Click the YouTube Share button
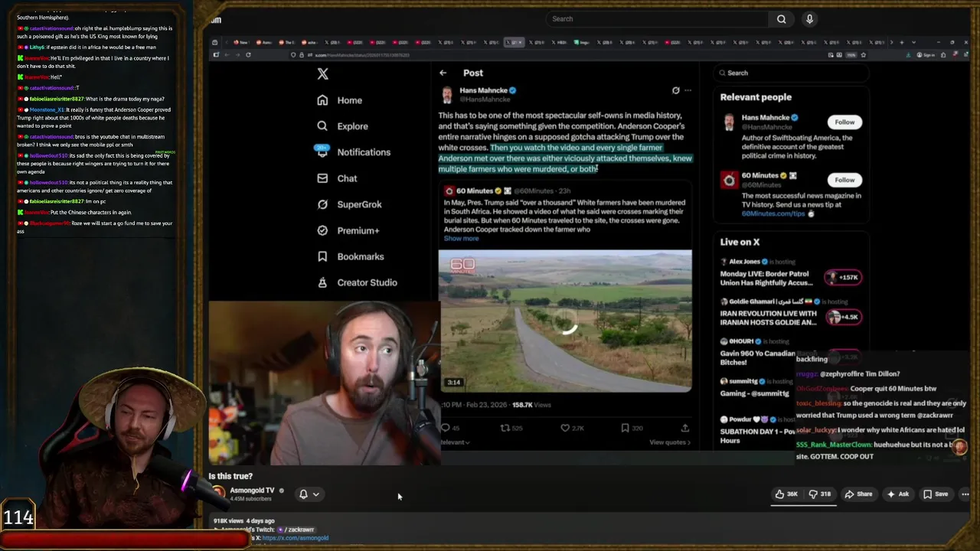Image resolution: width=980 pixels, height=551 pixels. pyautogui.click(x=858, y=494)
